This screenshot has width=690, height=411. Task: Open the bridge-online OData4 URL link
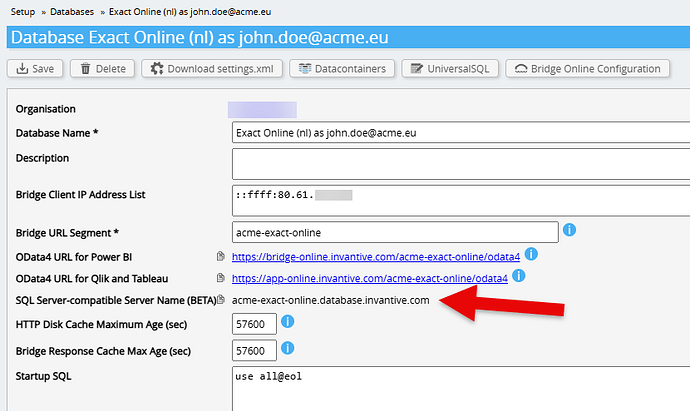pos(376,257)
